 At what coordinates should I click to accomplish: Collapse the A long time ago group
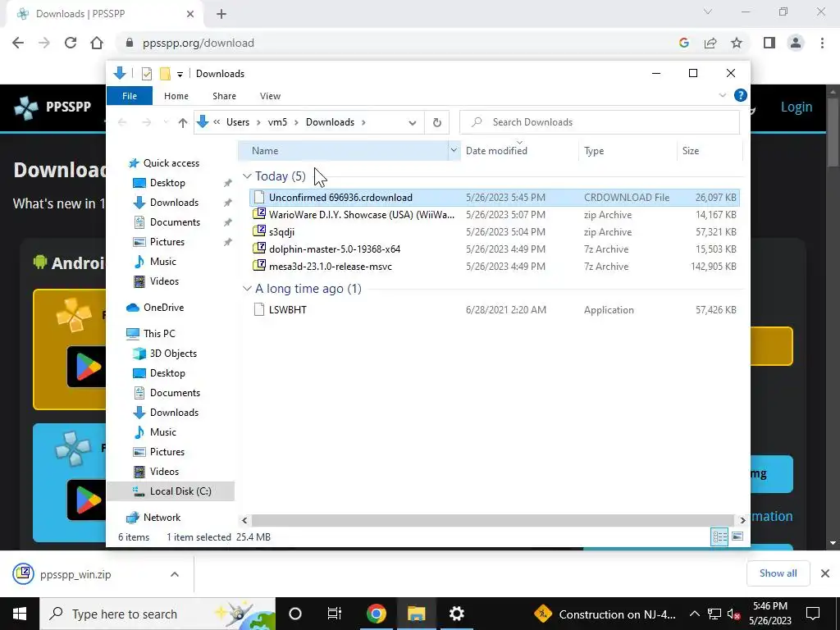point(247,289)
